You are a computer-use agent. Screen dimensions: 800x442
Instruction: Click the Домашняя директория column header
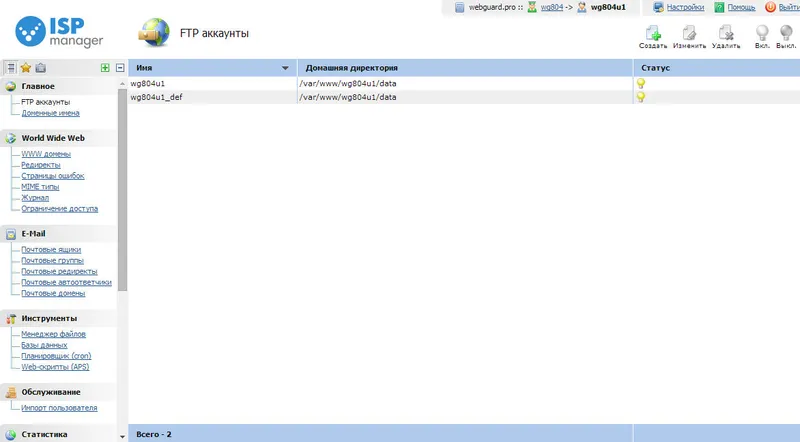465,68
